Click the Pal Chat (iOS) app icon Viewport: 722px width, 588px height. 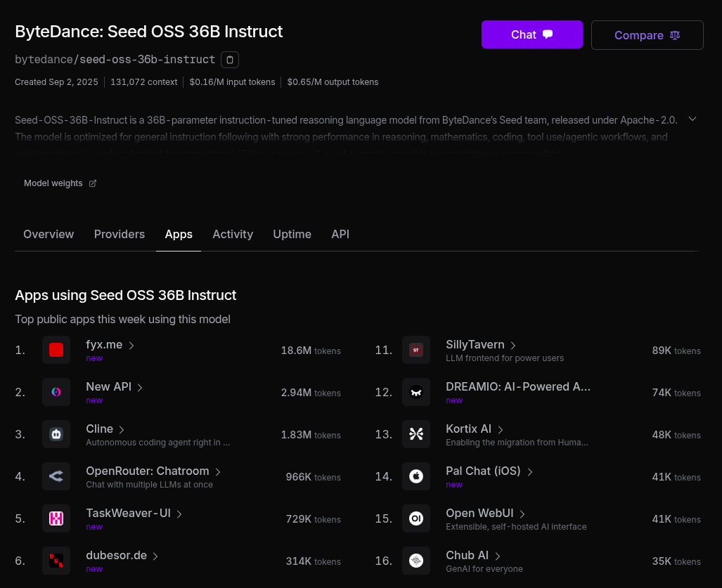coord(416,476)
